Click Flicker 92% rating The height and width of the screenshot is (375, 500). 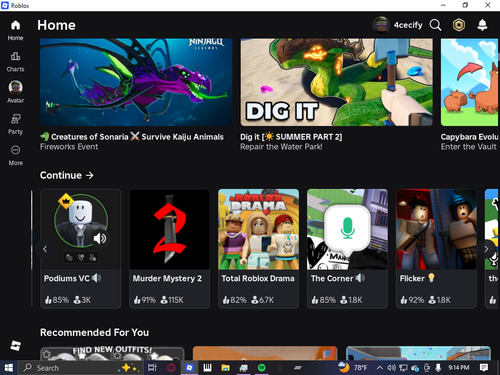(x=412, y=300)
